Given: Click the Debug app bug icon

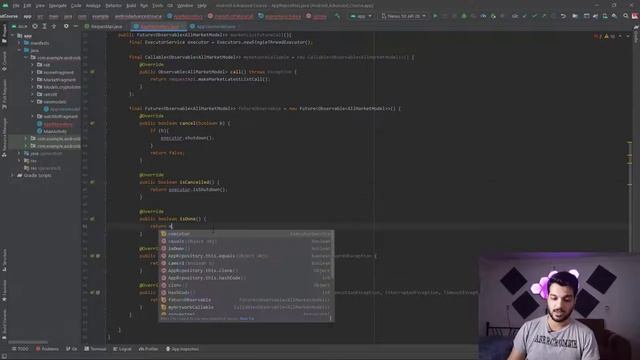Looking at the screenshot, I should 464,16.
